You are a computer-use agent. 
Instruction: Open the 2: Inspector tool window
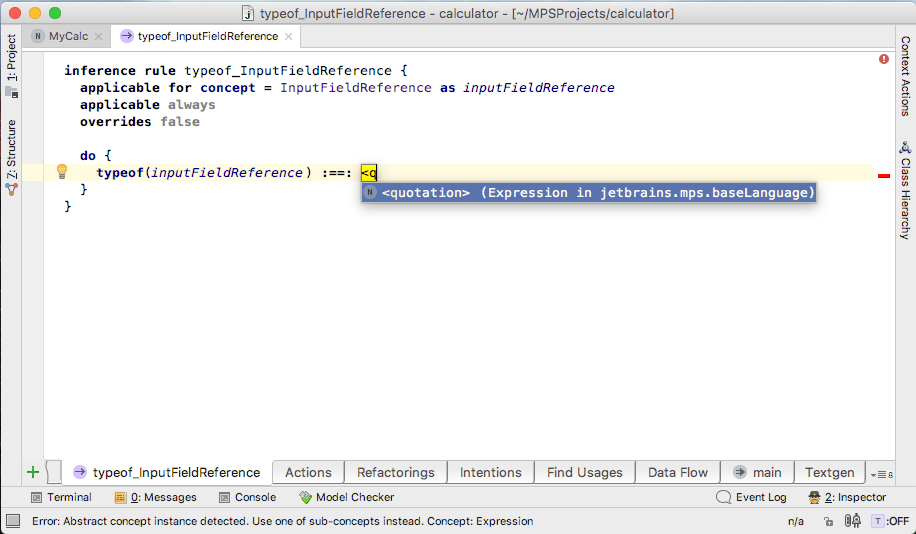[847, 497]
